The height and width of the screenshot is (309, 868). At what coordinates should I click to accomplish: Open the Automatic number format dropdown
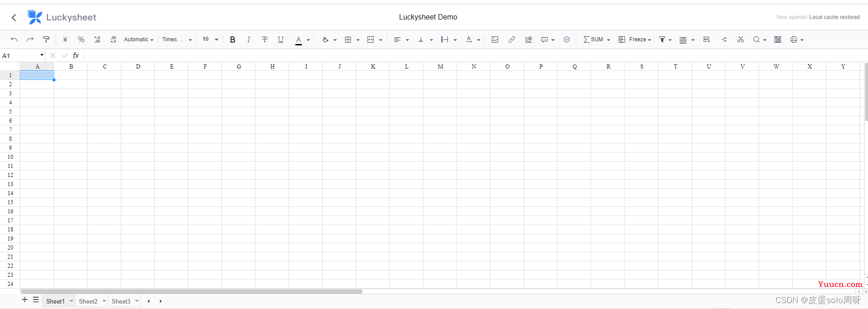(x=138, y=39)
